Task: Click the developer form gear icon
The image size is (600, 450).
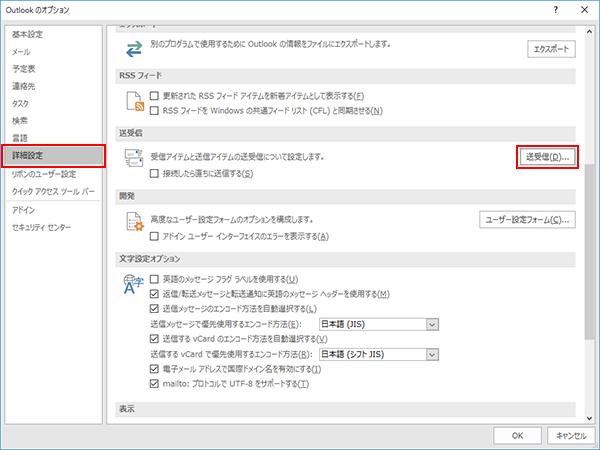Action: pos(131,223)
